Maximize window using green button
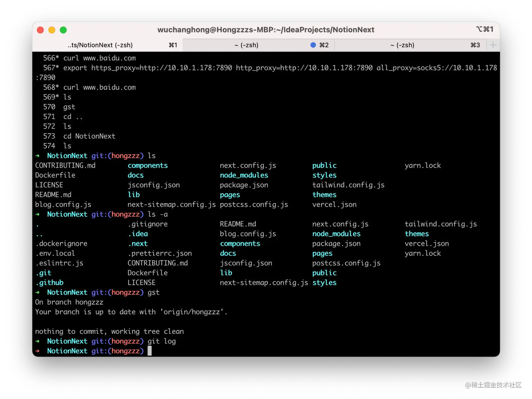 pos(63,30)
